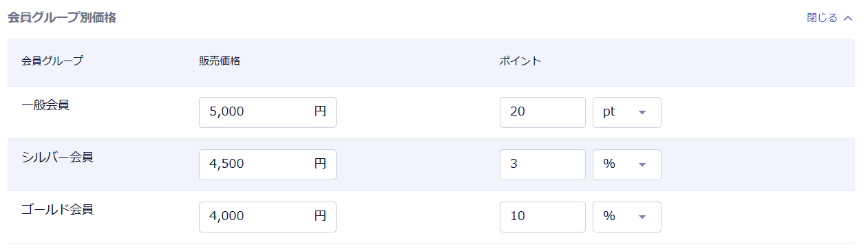Click the 円 suffix in ゴールド会員 price
The height and width of the screenshot is (249, 868).
(320, 217)
